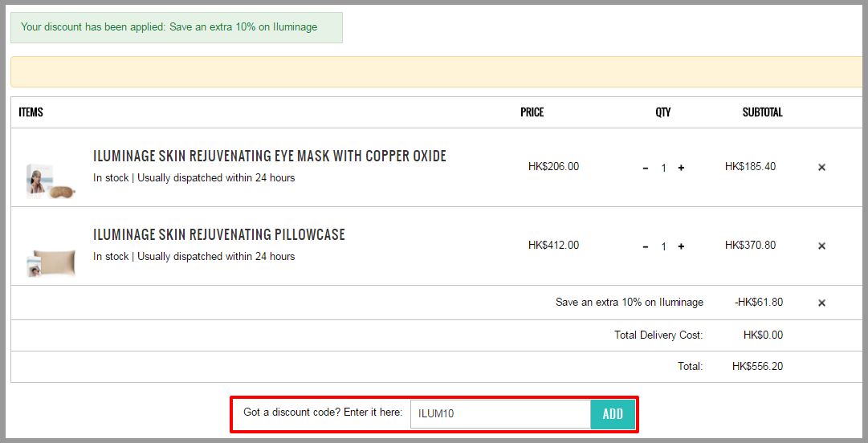
Task: Increase Eye Mask quantity with plus
Action: (681, 168)
